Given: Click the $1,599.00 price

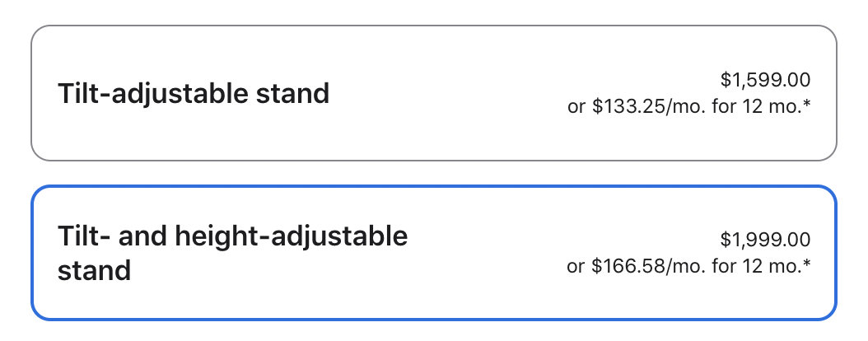Looking at the screenshot, I should click(765, 80).
